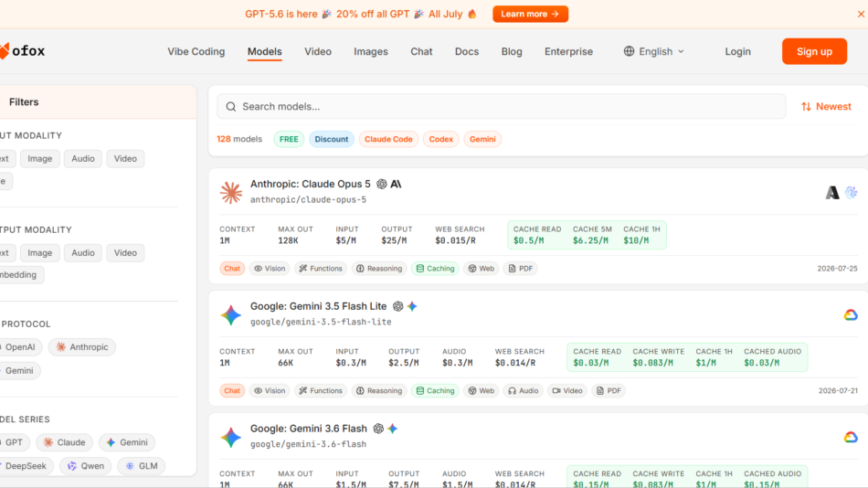This screenshot has width=868, height=488.
Task: Close the GPT-5.6 promo banner
Action: click(x=861, y=14)
